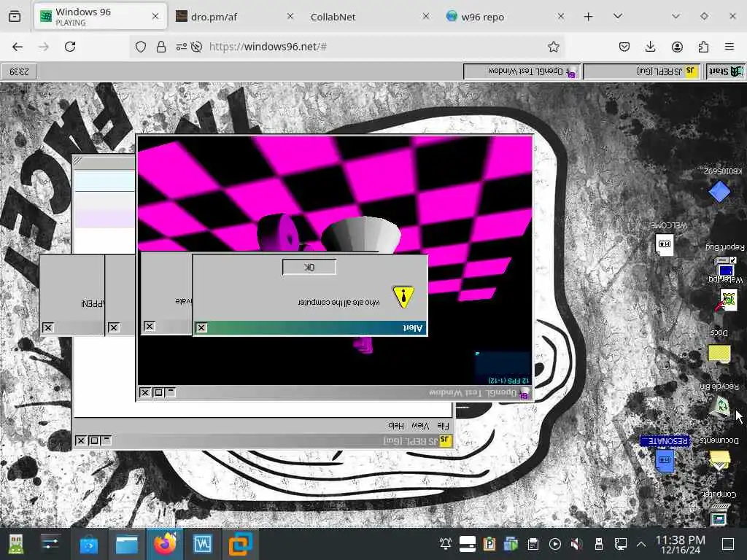The image size is (747, 560).
Task: Open the clipboard tray icon
Action: coord(533,544)
